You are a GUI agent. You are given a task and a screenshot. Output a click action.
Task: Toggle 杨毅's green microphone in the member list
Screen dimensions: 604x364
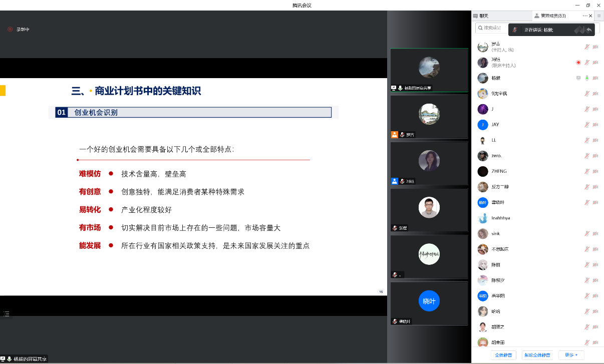click(x=587, y=78)
